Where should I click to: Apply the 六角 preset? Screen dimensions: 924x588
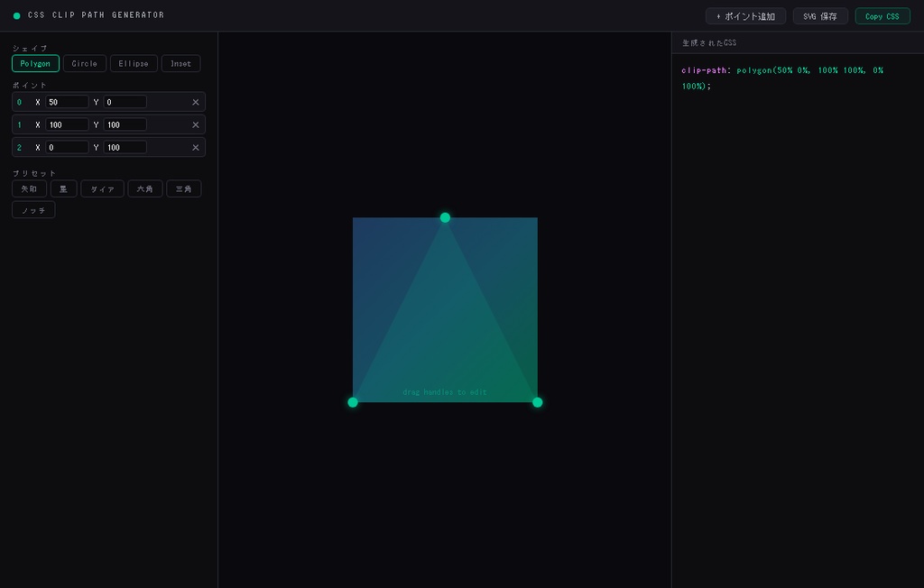click(145, 188)
